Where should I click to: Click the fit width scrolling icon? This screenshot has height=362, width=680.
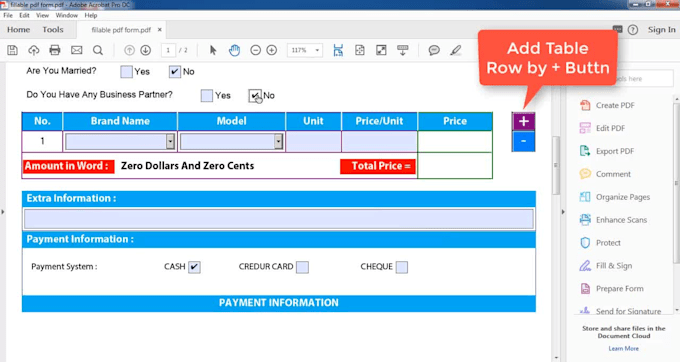pos(338,50)
